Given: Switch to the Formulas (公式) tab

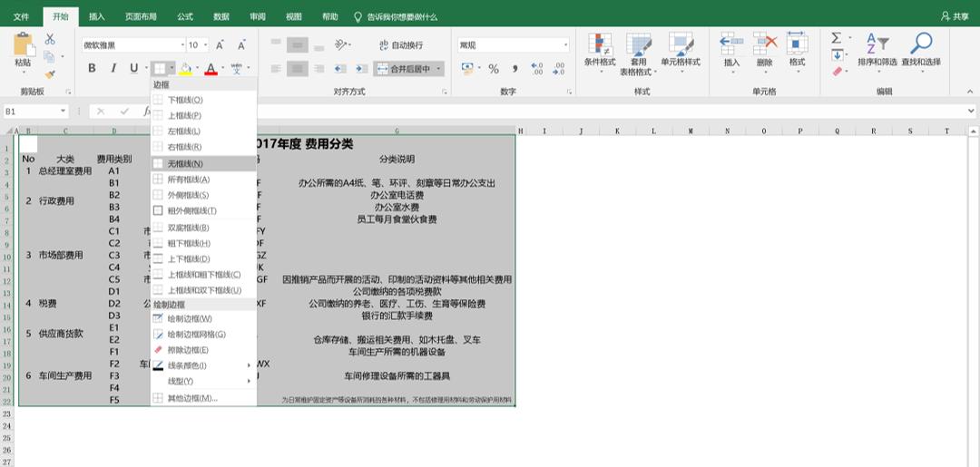Looking at the screenshot, I should pyautogui.click(x=184, y=17).
